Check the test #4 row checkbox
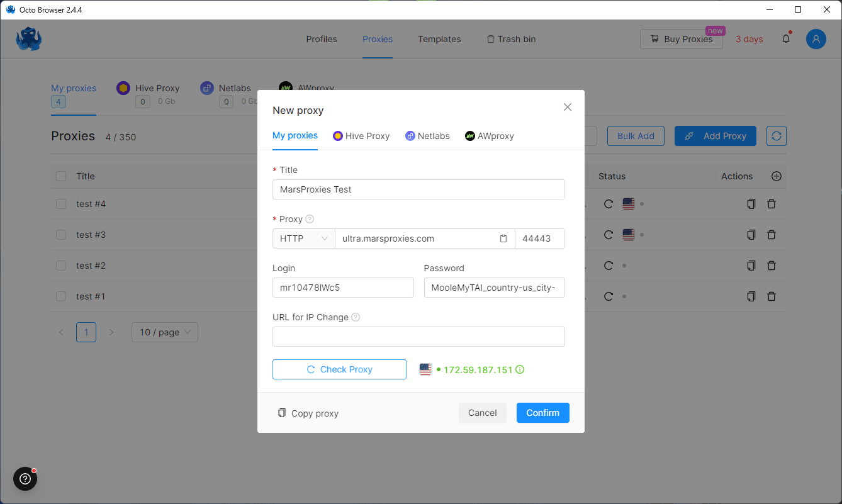Screen dimensions: 842x504 coord(61,204)
